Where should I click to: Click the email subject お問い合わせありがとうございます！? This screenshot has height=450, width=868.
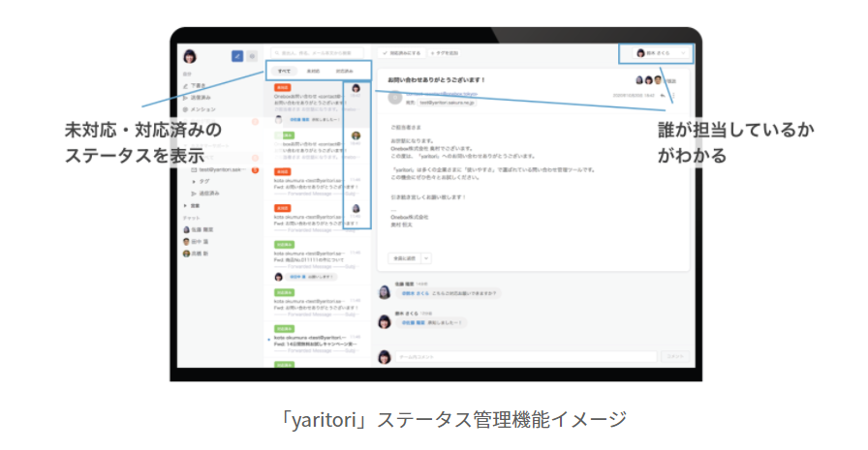[x=436, y=80]
